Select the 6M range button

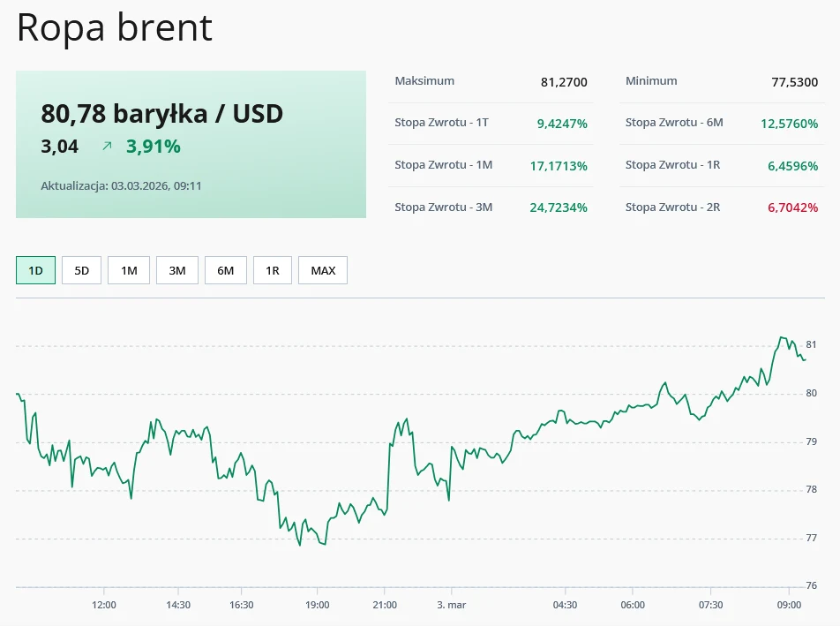click(225, 270)
